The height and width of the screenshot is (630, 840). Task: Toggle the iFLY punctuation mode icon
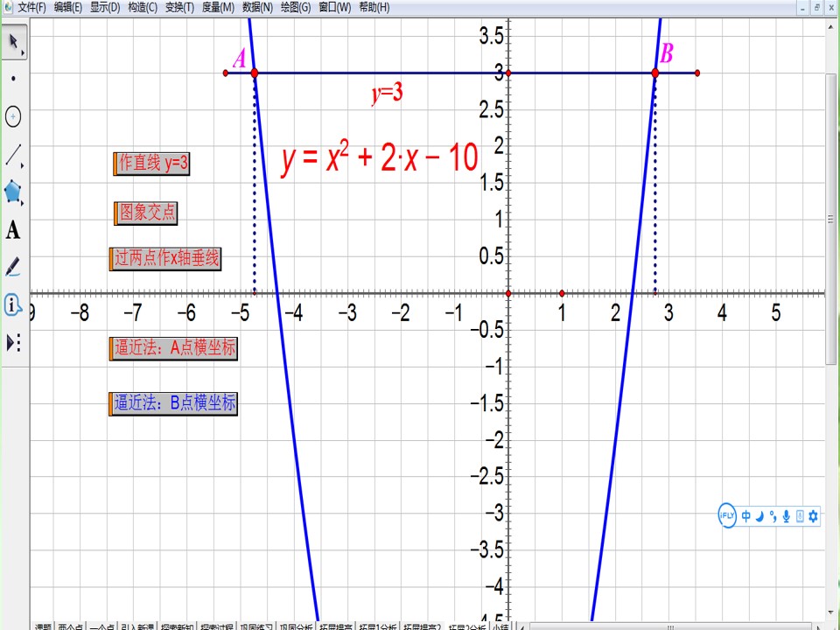(773, 516)
